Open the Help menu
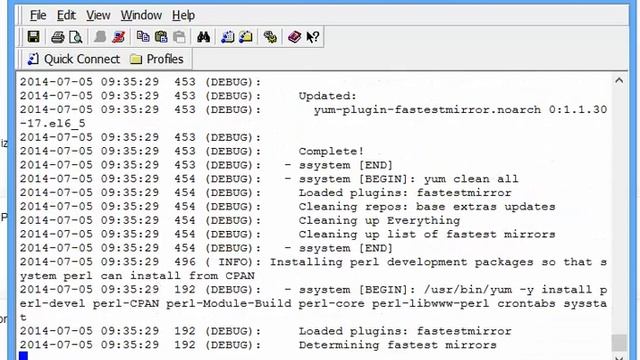 pyautogui.click(x=183, y=16)
